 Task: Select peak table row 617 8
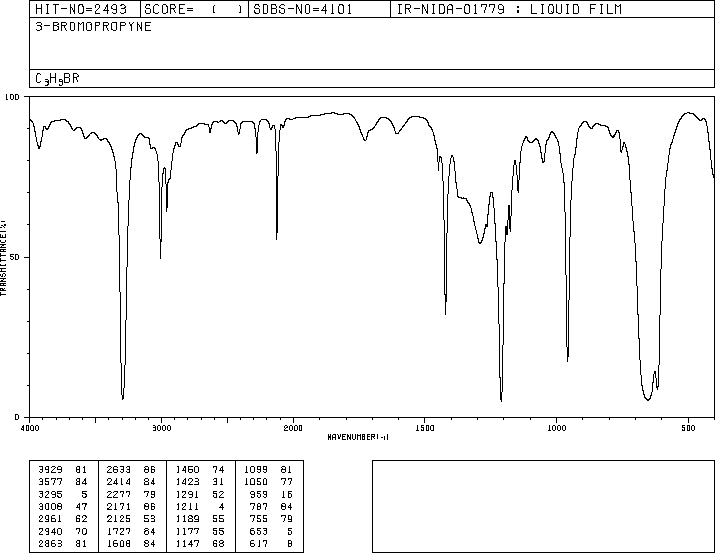[x=271, y=544]
